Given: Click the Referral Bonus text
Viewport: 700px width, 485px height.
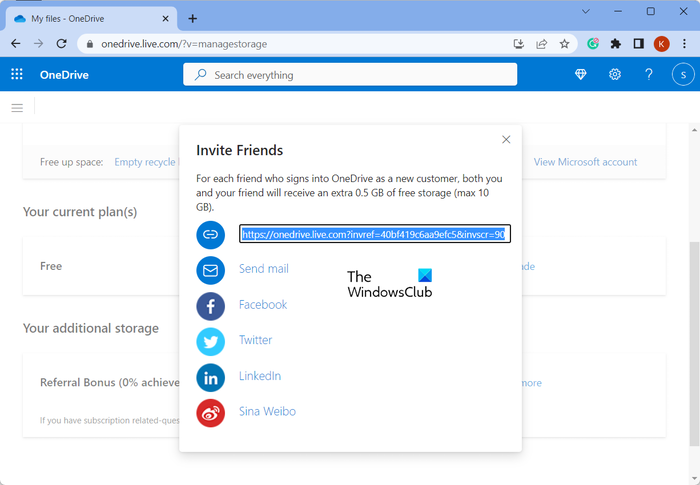Looking at the screenshot, I should (x=110, y=383).
